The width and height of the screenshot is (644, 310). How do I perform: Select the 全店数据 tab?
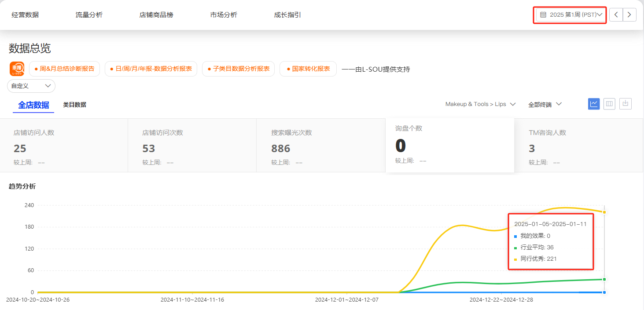(33, 105)
